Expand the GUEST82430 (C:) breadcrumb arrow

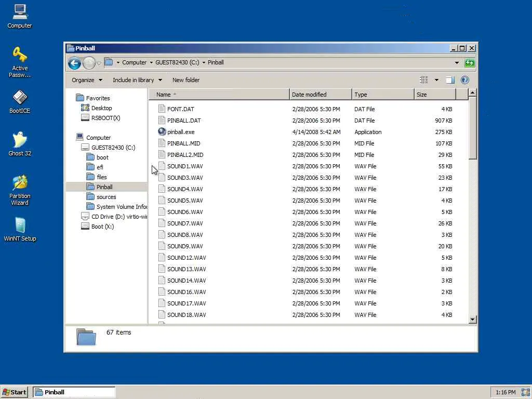click(x=204, y=62)
